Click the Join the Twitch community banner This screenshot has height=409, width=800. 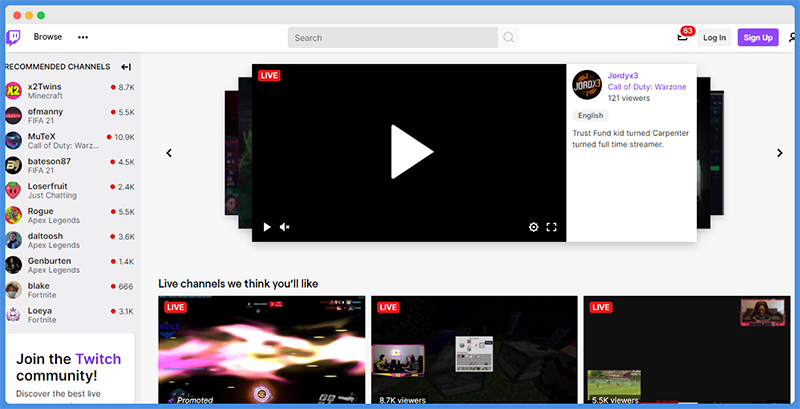click(70, 368)
